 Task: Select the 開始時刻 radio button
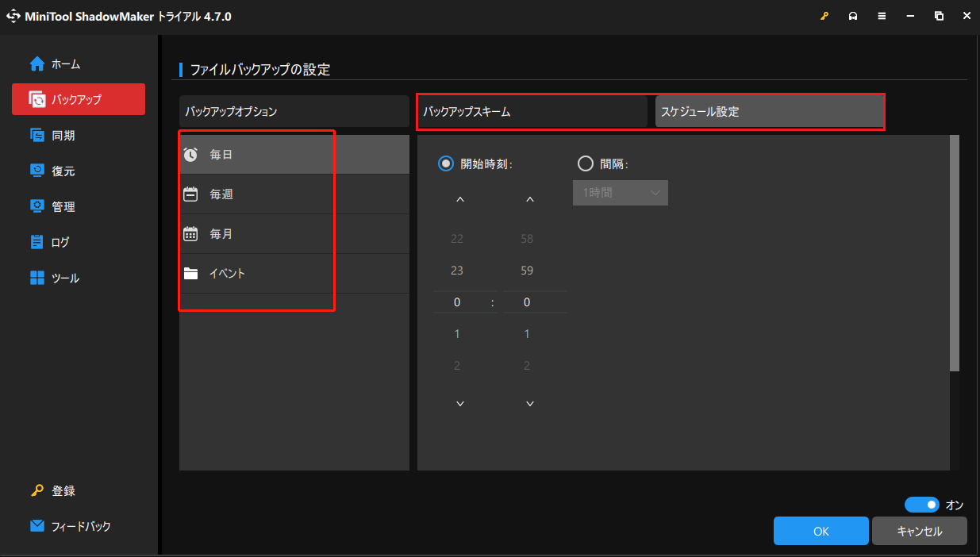446,163
